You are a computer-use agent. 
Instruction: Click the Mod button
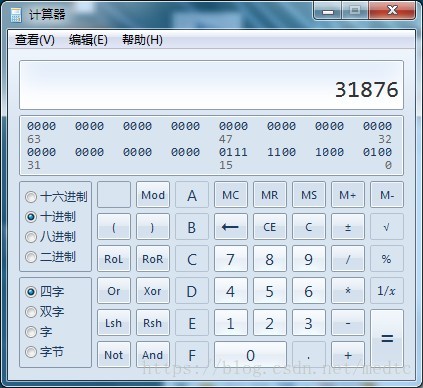(x=153, y=195)
